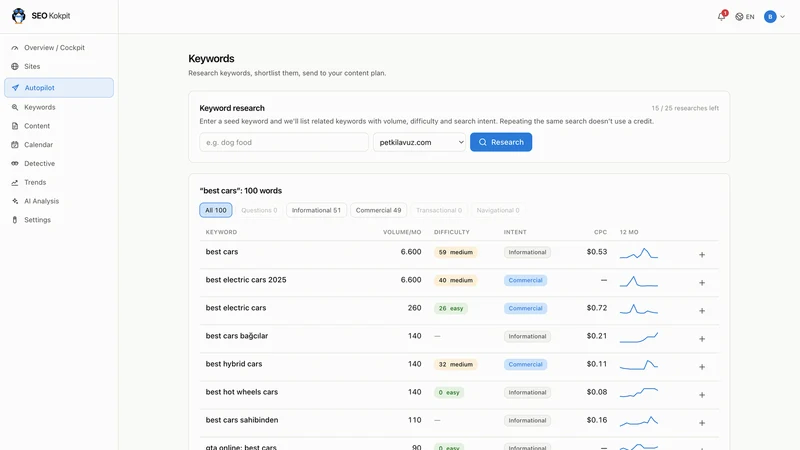Add 'best electric cars 2025' with plus icon
The height and width of the screenshot is (450, 800).
(x=702, y=283)
